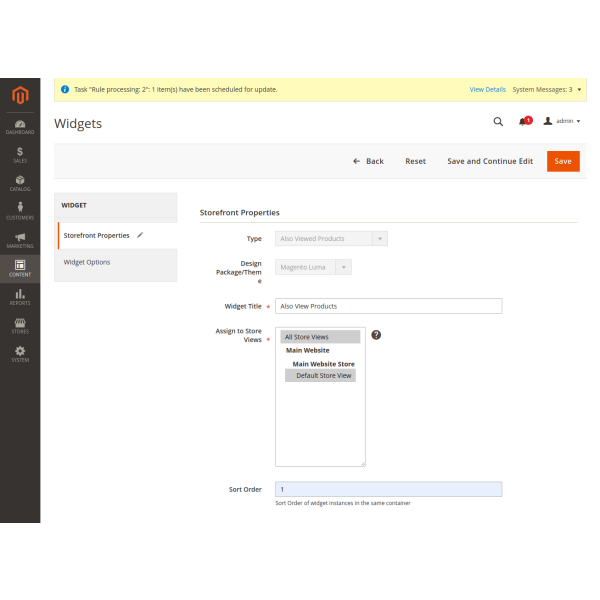600x600 pixels.
Task: Open the Stores sidebar icon
Action: point(20,326)
